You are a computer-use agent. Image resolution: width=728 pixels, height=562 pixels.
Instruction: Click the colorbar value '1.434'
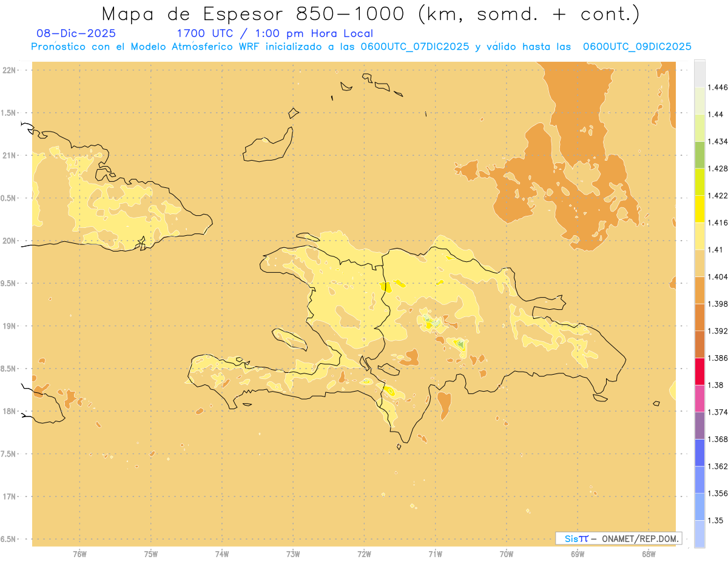coord(718,141)
